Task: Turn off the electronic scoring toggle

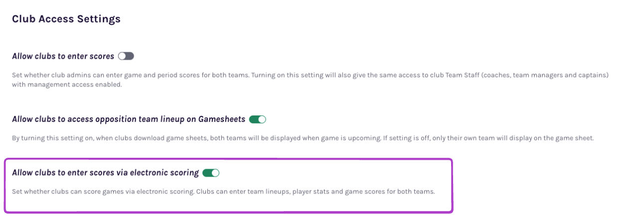Action: 211,173
